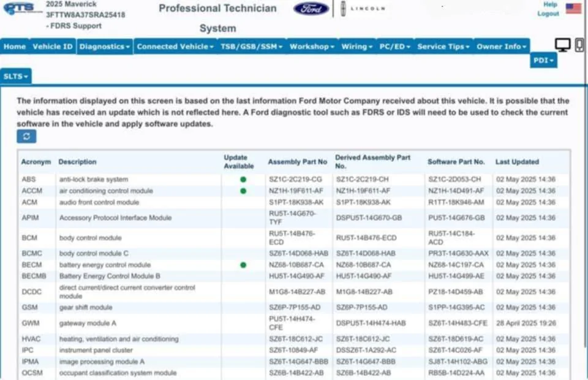This screenshot has width=588, height=380.
Task: Click software part SJ8T-14H102-ABG
Action: (458, 362)
